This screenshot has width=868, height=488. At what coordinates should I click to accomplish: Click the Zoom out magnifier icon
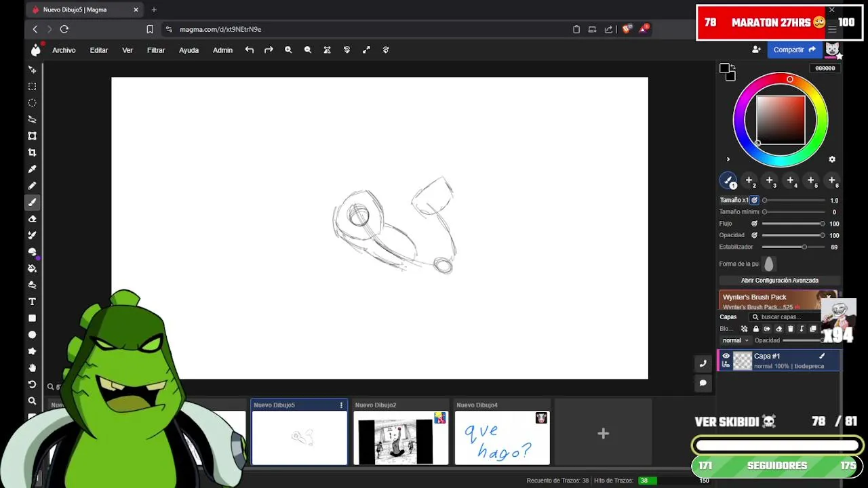[x=308, y=49]
